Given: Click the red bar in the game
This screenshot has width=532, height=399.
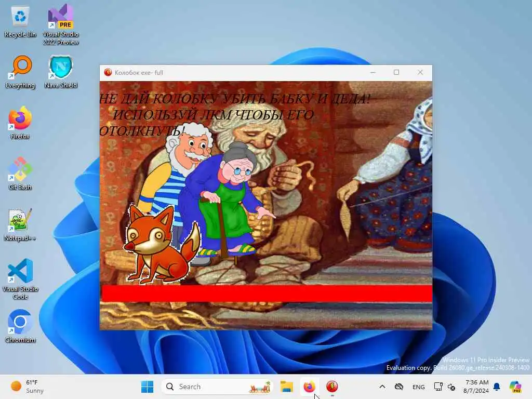Looking at the screenshot, I should [267, 294].
